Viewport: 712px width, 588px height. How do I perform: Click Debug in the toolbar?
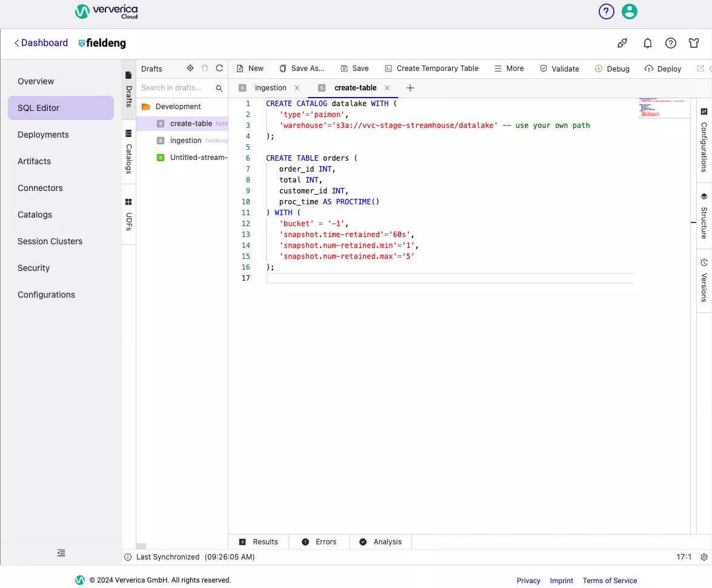(x=612, y=69)
